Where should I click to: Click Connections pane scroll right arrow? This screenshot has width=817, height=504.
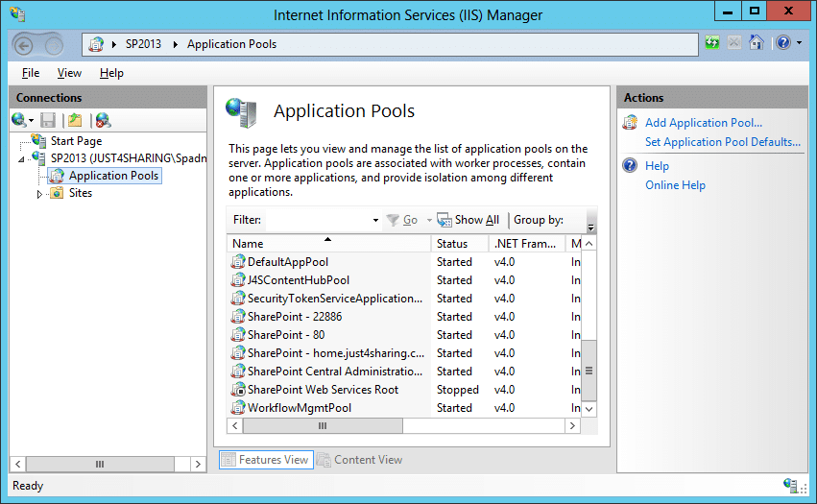(198, 464)
